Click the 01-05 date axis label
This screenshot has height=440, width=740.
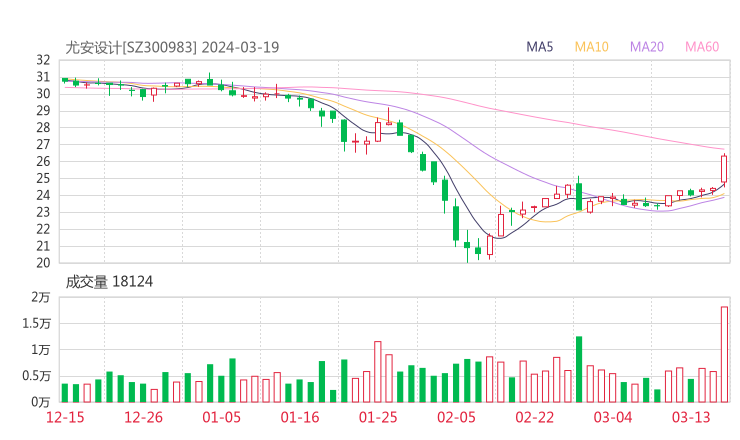(221, 417)
